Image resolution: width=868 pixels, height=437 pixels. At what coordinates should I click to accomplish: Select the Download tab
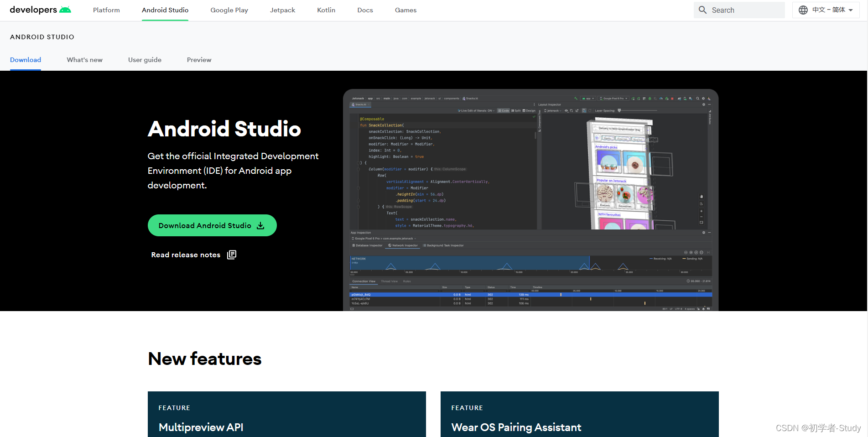point(26,60)
